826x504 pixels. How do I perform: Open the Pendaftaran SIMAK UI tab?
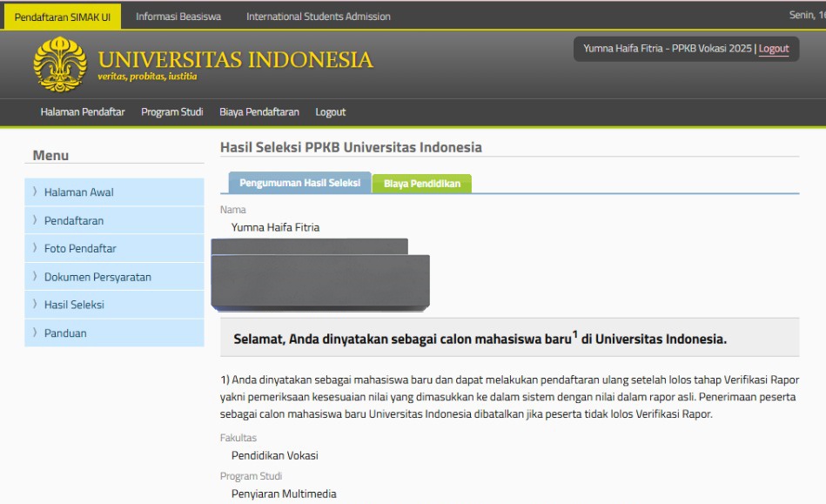click(x=63, y=17)
